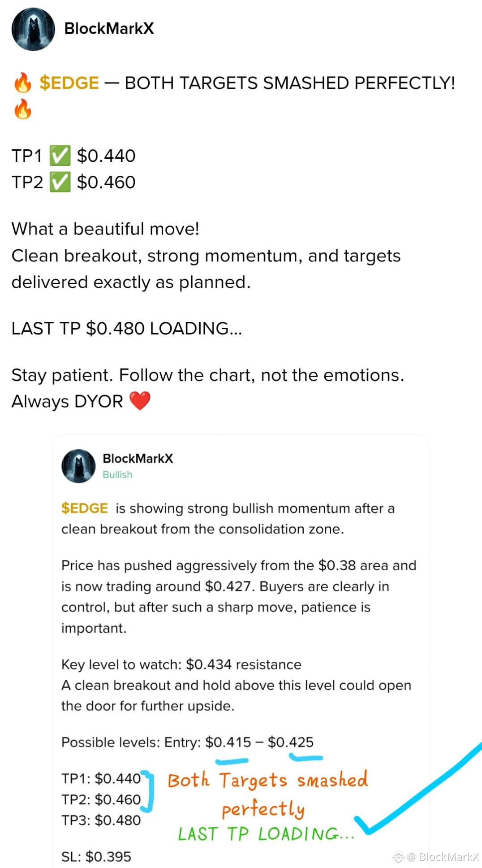Image resolution: width=482 pixels, height=868 pixels.
Task: Open the $EDGE ticker in the headline
Action: tap(69, 83)
